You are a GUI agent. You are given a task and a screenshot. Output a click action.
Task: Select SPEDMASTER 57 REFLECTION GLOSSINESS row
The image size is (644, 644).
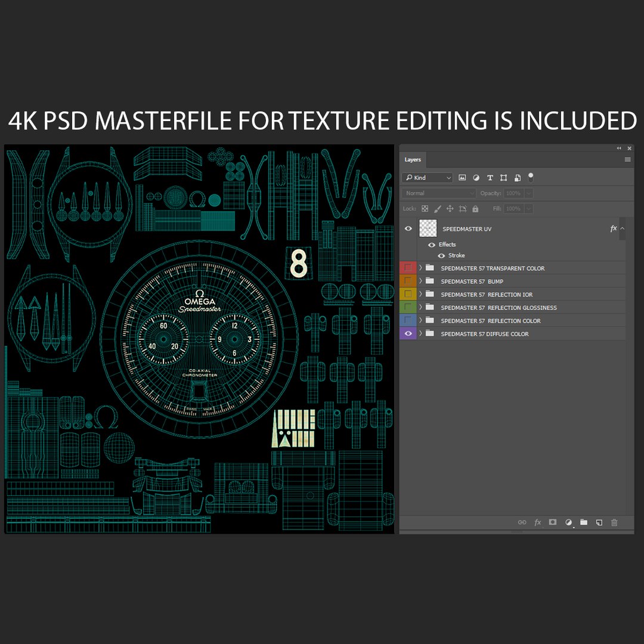(x=513, y=307)
